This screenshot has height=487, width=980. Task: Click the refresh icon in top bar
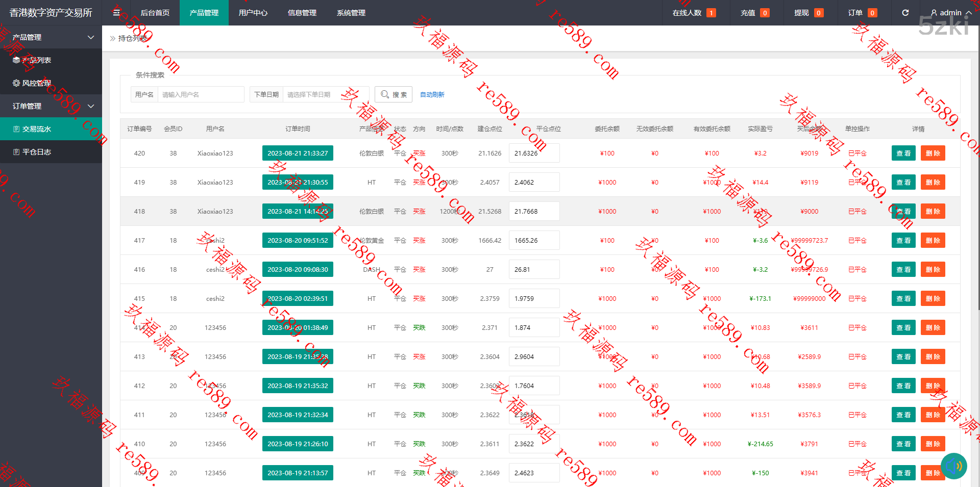click(x=905, y=13)
